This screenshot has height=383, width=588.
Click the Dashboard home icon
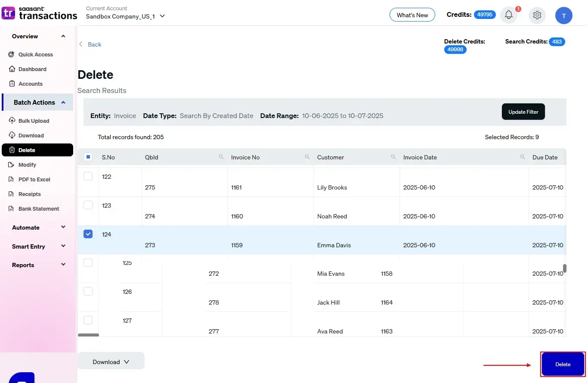pos(12,69)
